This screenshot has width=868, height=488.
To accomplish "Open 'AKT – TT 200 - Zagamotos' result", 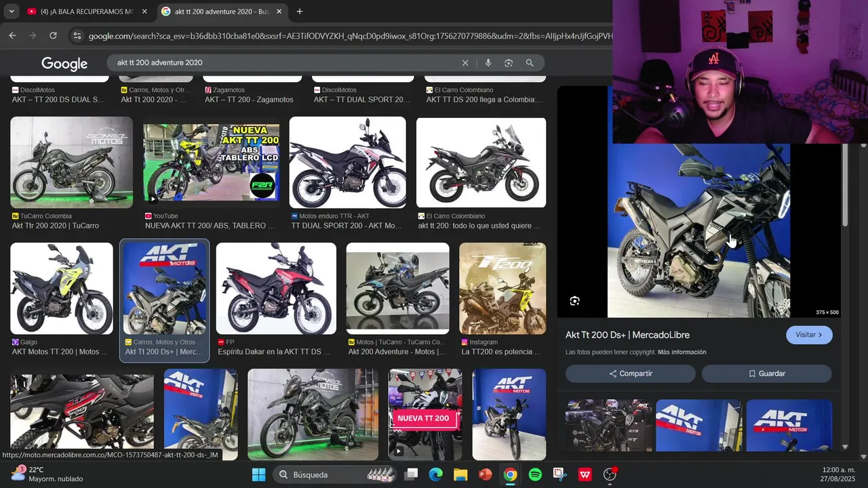I will coord(249,100).
